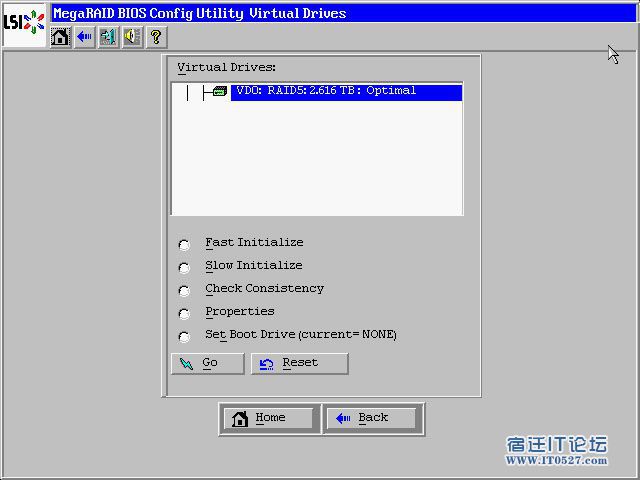The height and width of the screenshot is (480, 640).
Task: Click the blue Back arrow toolbar icon
Action: (84, 37)
